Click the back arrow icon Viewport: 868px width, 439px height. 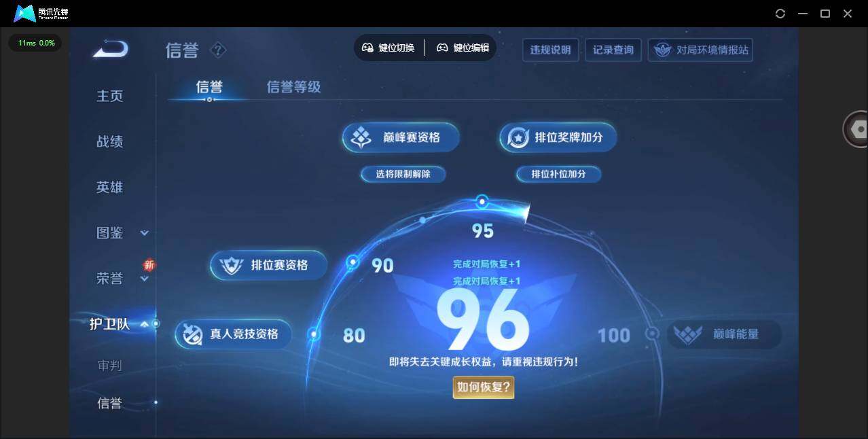111,49
